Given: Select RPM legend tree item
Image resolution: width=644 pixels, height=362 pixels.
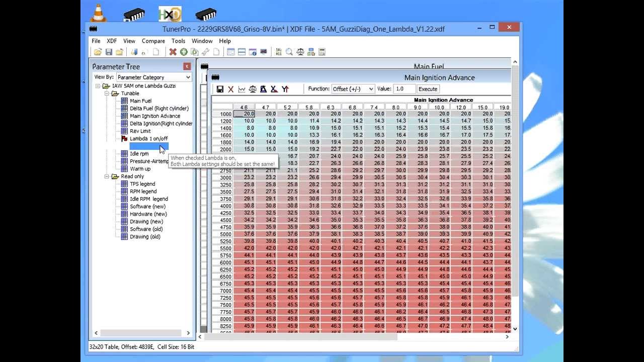Looking at the screenshot, I should pyautogui.click(x=143, y=192).
